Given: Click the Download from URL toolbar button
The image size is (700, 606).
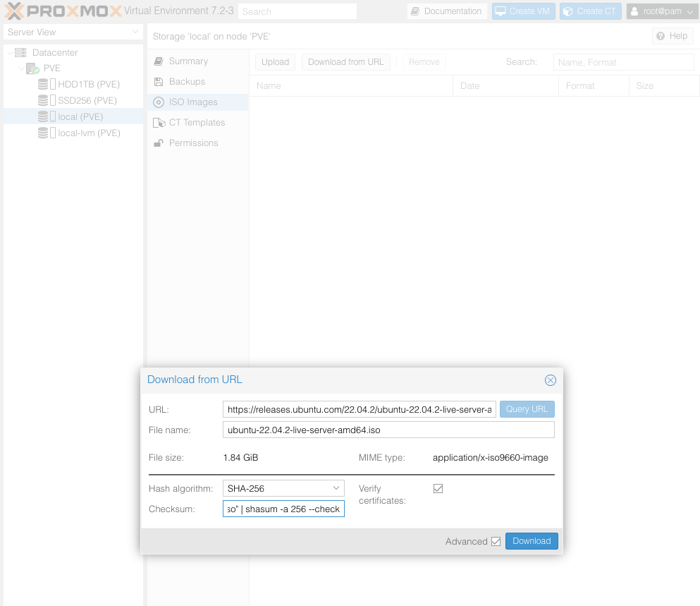Looking at the screenshot, I should [x=346, y=62].
